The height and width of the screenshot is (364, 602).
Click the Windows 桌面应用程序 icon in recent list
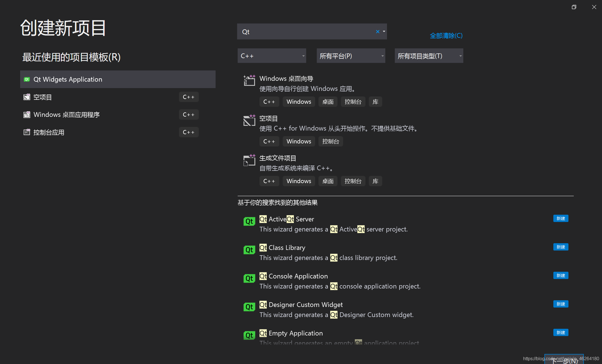click(x=27, y=115)
